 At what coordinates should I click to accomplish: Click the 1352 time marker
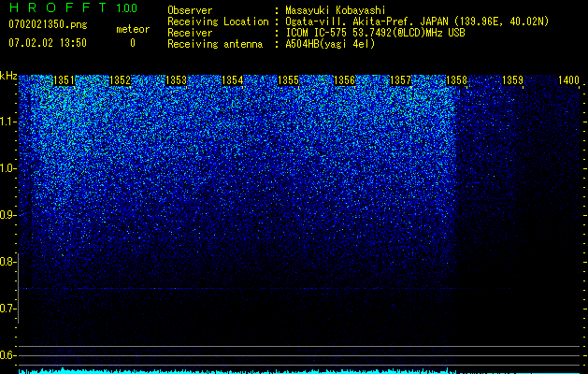[x=120, y=80]
